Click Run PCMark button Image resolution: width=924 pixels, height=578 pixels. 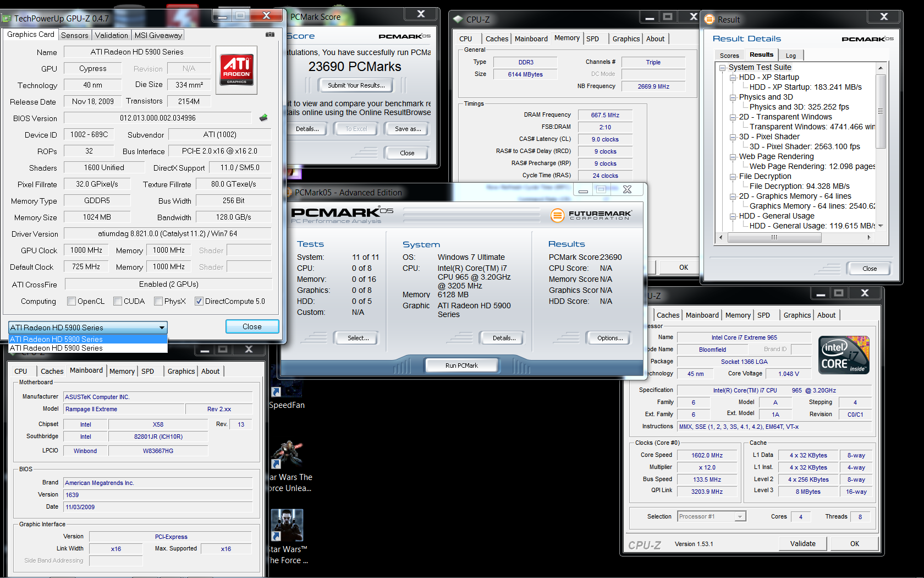tap(461, 366)
